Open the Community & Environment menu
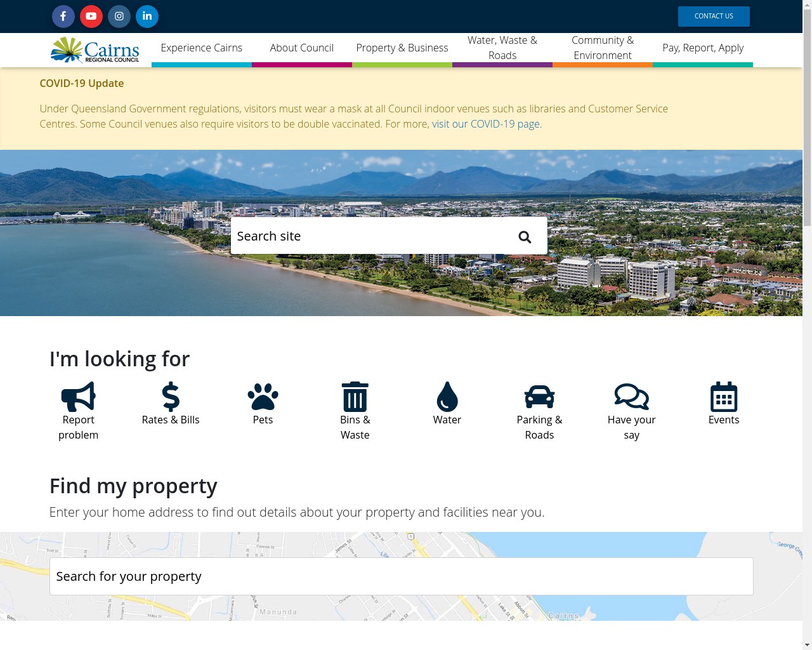 click(x=602, y=48)
